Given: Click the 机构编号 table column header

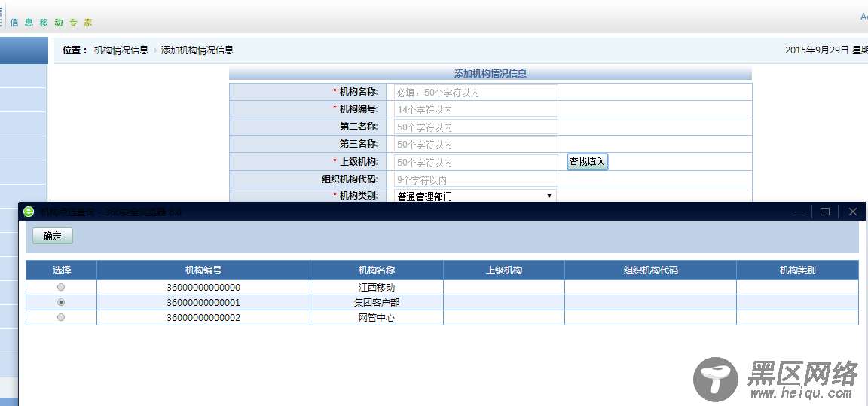Looking at the screenshot, I should click(203, 270).
